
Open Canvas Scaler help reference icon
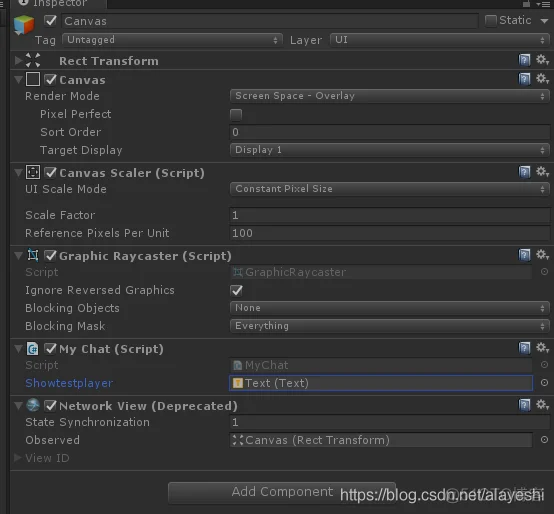[x=524, y=172]
